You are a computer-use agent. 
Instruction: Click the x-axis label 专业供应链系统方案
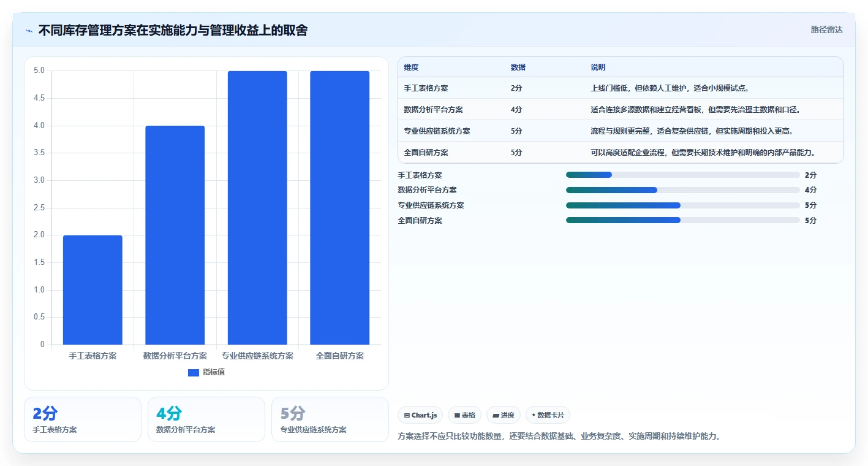tap(257, 356)
